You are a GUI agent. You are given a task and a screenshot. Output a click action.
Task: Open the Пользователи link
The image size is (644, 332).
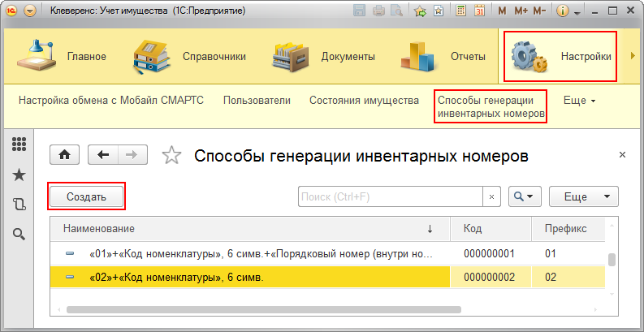257,100
